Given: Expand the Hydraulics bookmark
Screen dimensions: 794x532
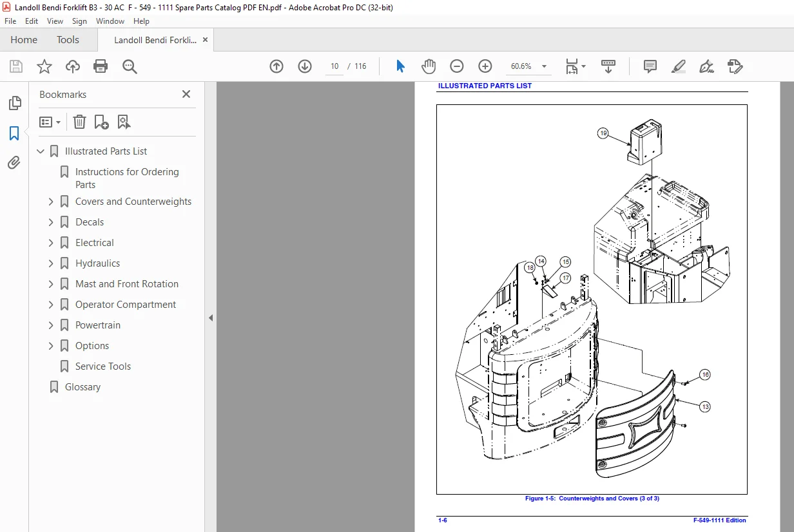Looking at the screenshot, I should (51, 263).
